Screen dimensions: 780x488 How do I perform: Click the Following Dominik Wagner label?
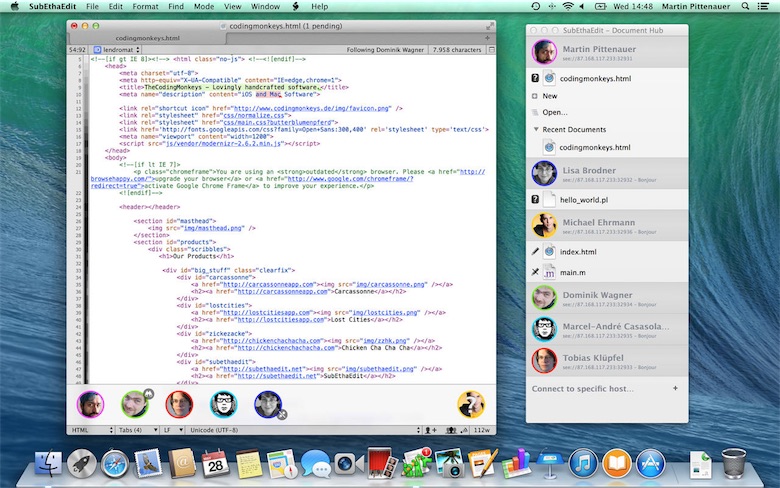385,50
